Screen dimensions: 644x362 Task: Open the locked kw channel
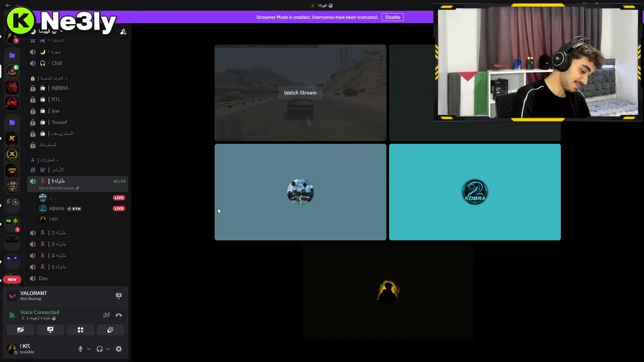click(x=77, y=111)
